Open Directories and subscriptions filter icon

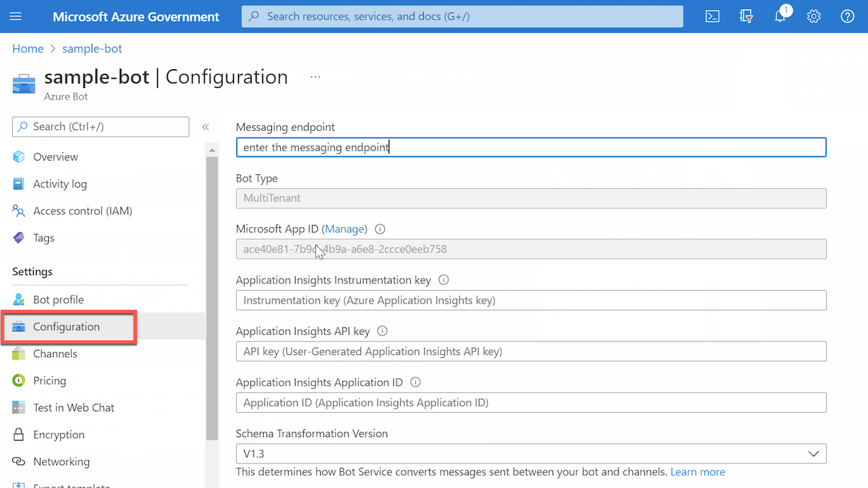[x=746, y=16]
